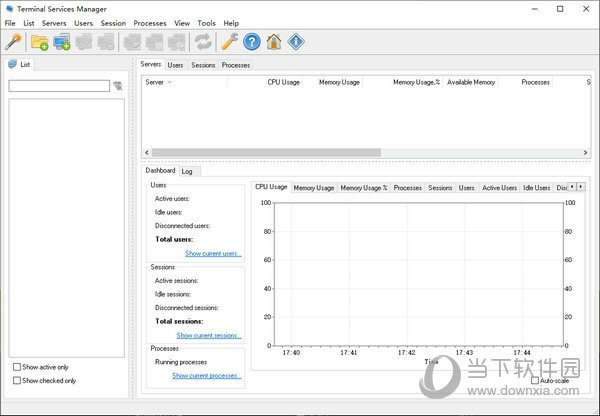This screenshot has width=600, height=416.
Task: Select the Idle Users chart tab
Action: coord(536,188)
